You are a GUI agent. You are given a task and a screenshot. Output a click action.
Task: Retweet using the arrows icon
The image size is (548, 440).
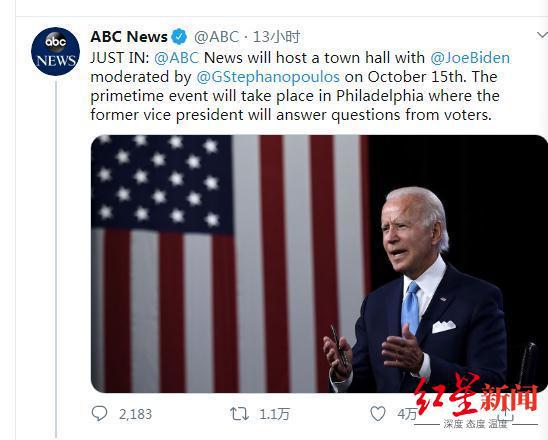click(239, 414)
